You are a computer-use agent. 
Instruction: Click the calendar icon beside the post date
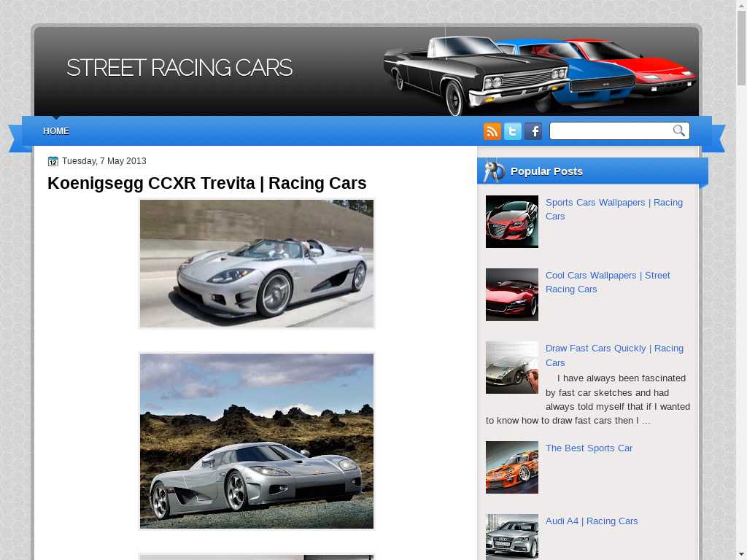[x=53, y=161]
